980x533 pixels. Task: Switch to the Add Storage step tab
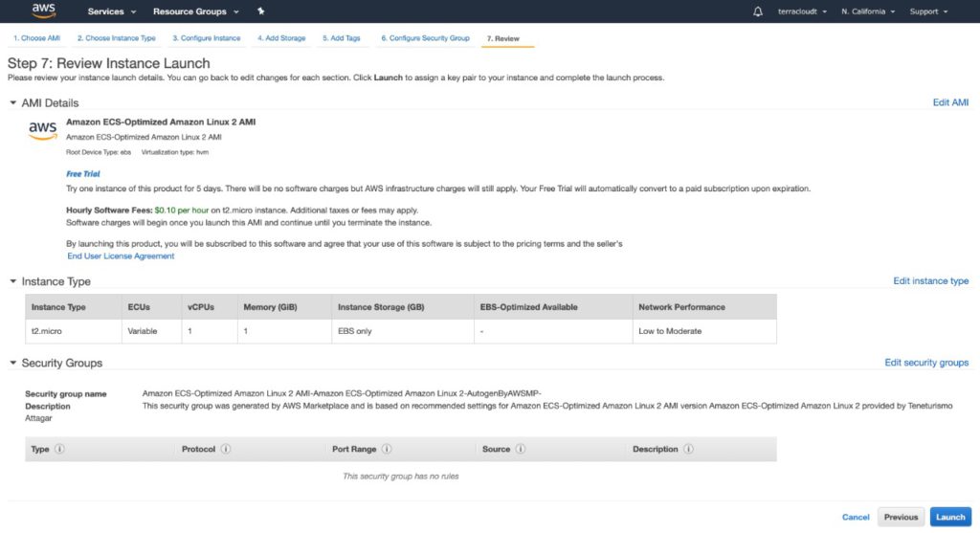click(x=280, y=38)
